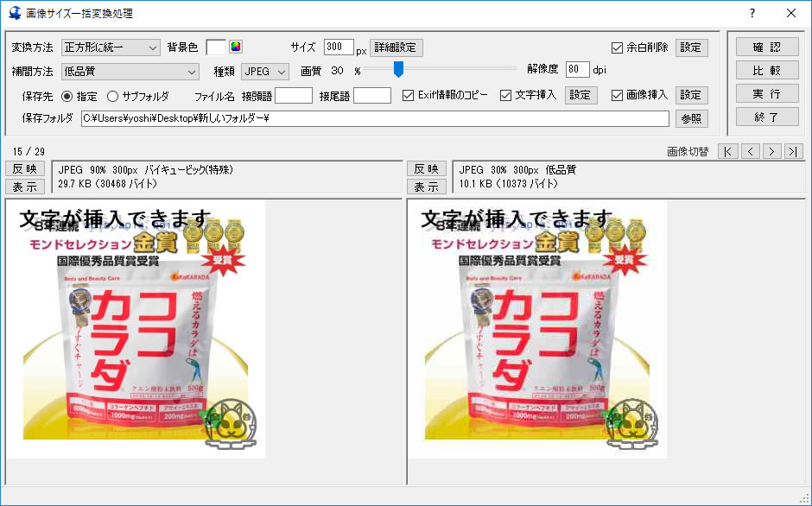Jump to last image with navigation arrow

793,151
